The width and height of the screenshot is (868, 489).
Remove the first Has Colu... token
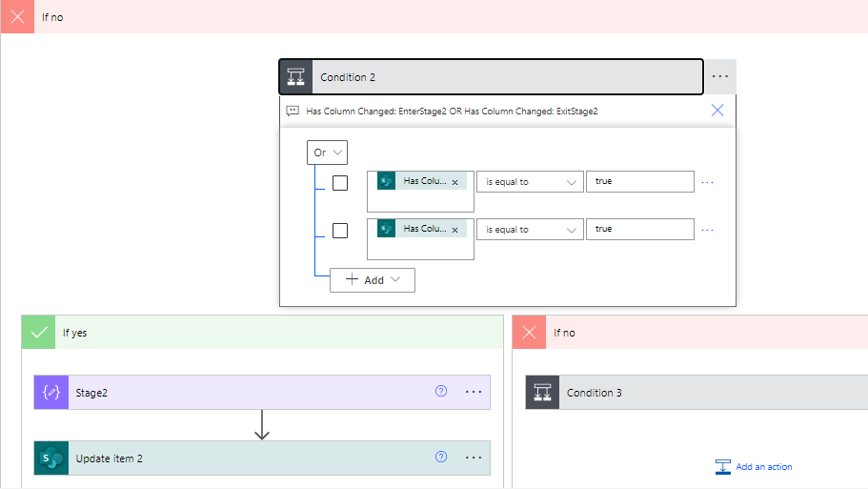[455, 182]
